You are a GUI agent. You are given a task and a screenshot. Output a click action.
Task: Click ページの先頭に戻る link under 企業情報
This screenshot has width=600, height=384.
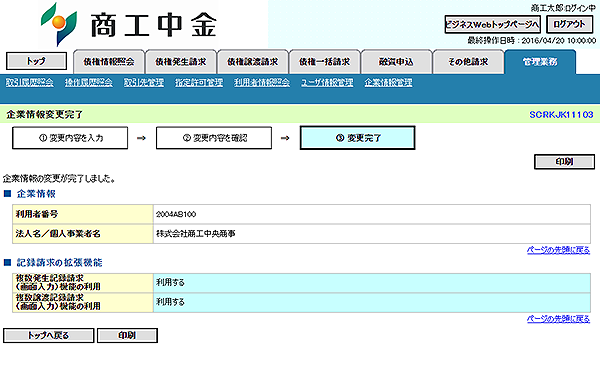pyautogui.click(x=559, y=250)
